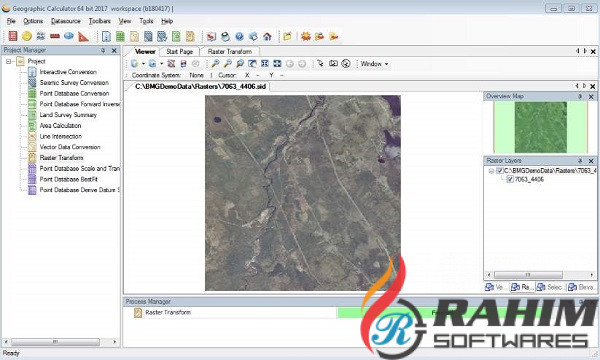Open the Datasource menu
The image size is (600, 360).
click(x=66, y=21)
